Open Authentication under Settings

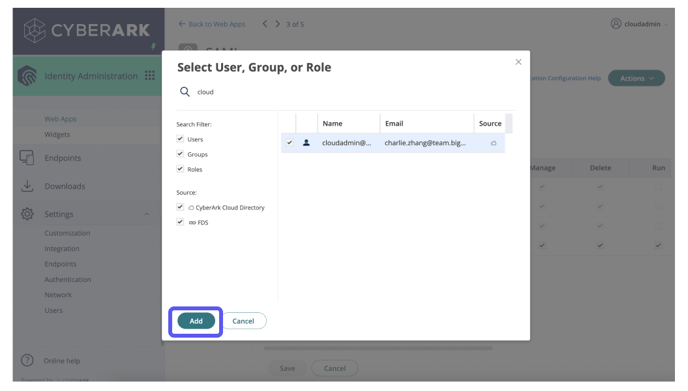point(68,279)
